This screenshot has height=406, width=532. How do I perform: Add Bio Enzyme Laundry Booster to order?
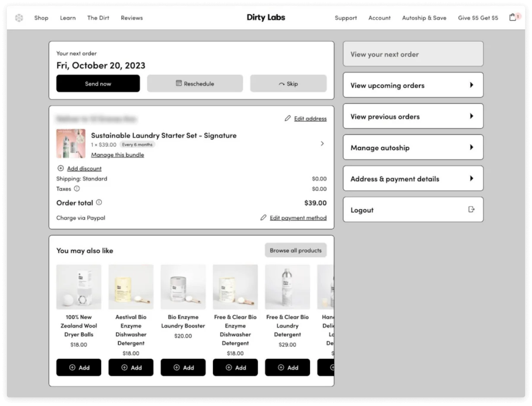183,368
